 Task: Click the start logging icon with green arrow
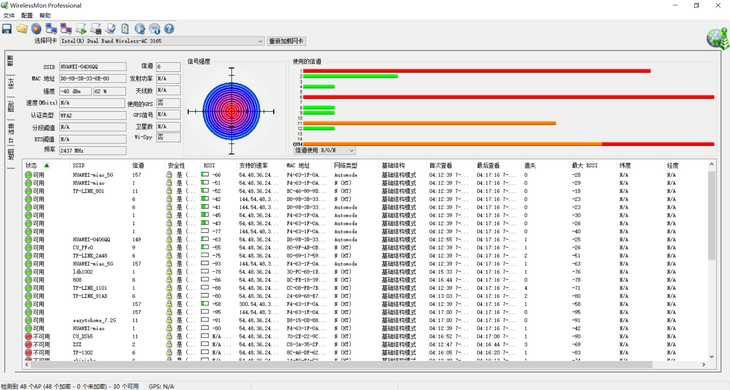(81, 29)
